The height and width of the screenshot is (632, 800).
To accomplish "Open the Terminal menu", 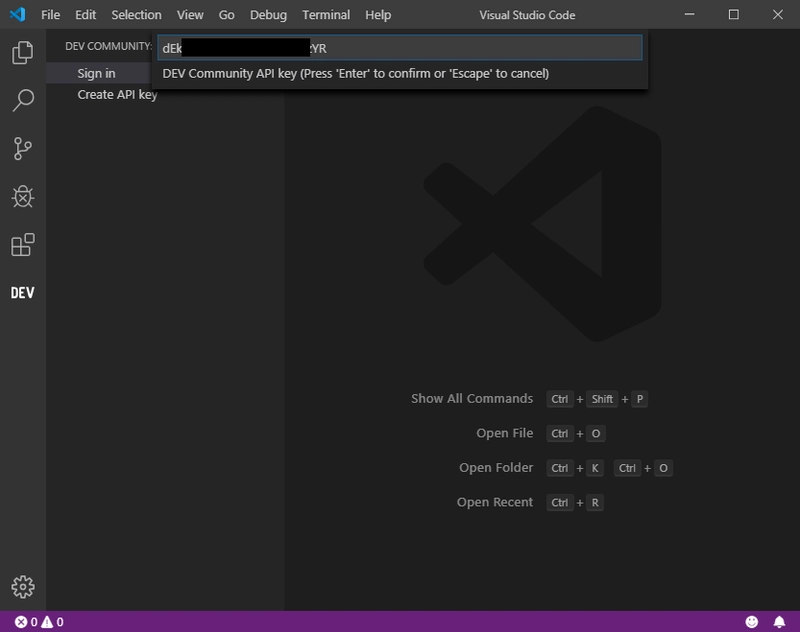I will (x=326, y=15).
